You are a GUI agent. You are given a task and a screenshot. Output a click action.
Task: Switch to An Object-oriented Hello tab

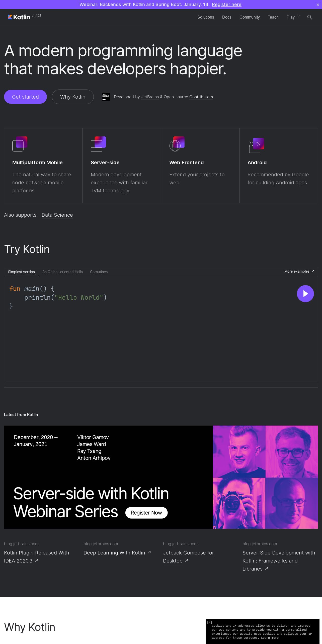pos(62,272)
